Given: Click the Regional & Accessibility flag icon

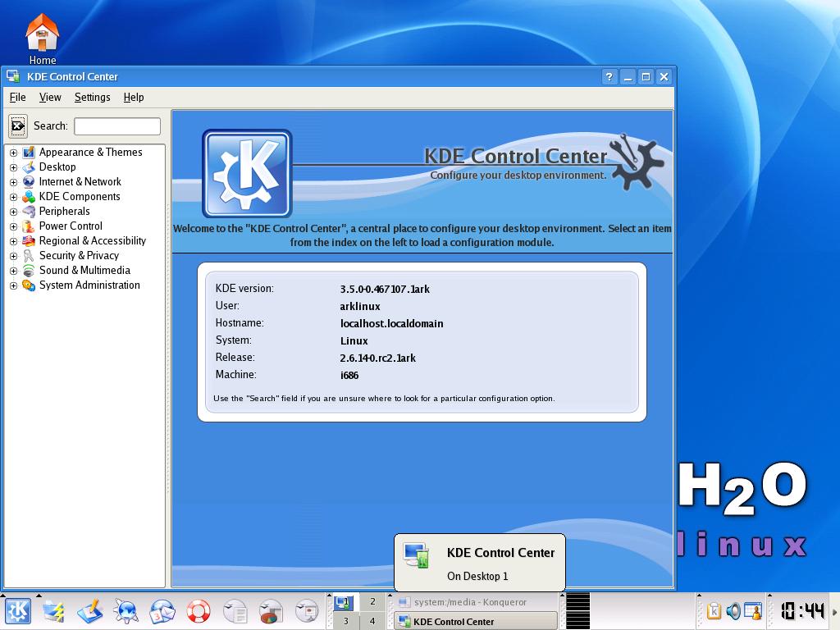Looking at the screenshot, I should (29, 241).
